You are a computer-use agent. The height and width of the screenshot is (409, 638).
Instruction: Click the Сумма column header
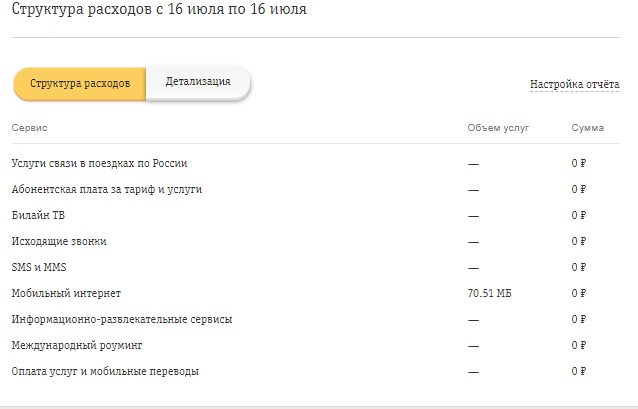(x=588, y=128)
